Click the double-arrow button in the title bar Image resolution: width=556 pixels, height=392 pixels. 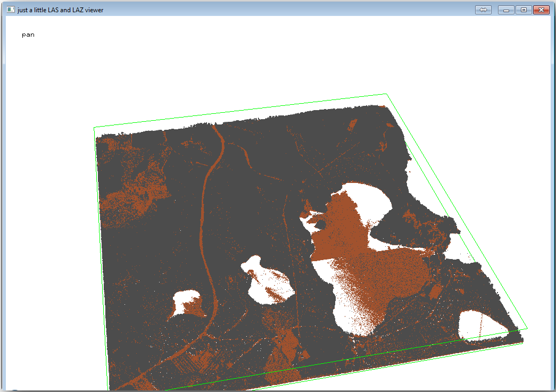[x=483, y=10]
